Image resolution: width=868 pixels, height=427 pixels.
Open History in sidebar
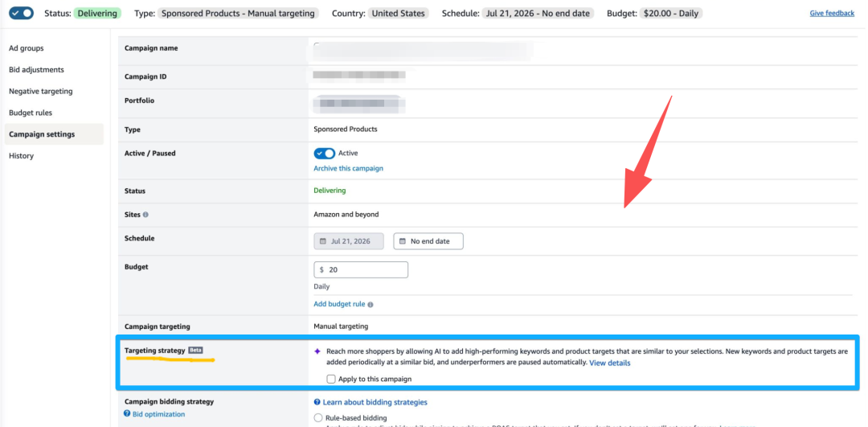point(21,156)
